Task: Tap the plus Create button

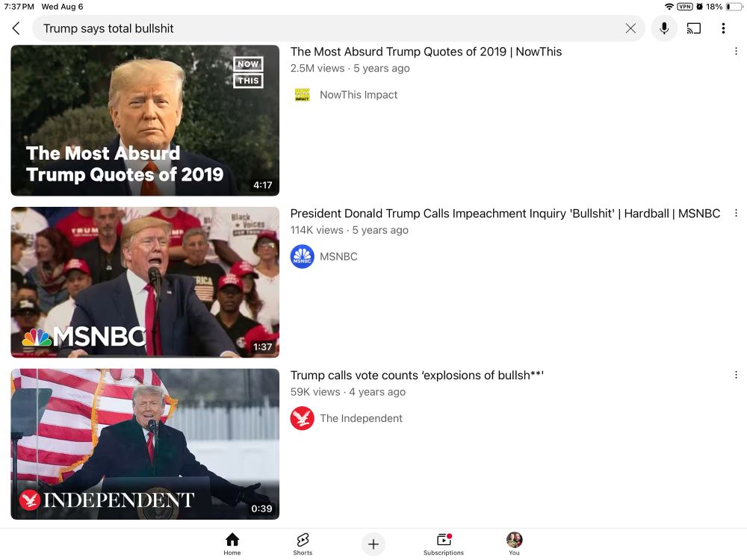Action: point(373,544)
